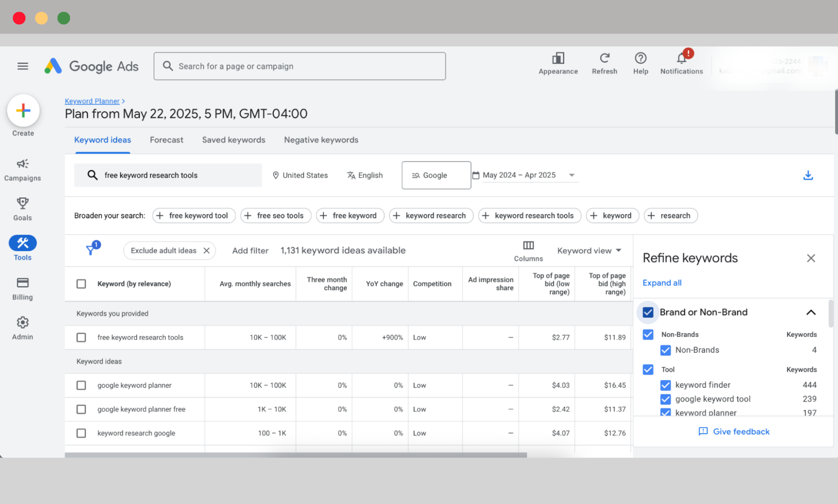Open the Billing section
Viewport: 838px width, 504px height.
pyautogui.click(x=23, y=287)
